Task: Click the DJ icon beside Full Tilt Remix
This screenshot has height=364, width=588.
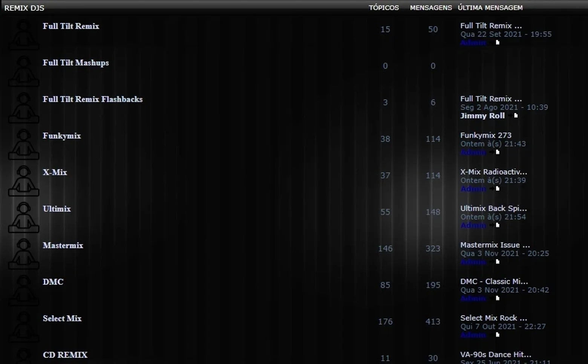Action: [23, 35]
